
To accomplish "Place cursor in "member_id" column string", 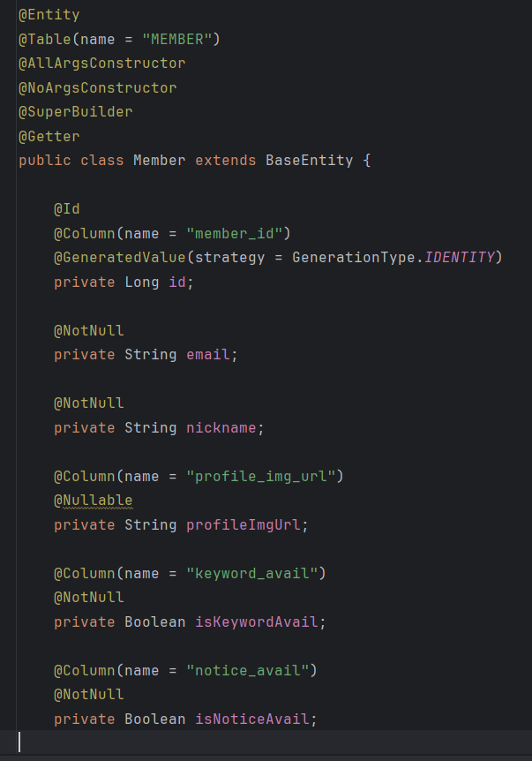I will 234,233.
